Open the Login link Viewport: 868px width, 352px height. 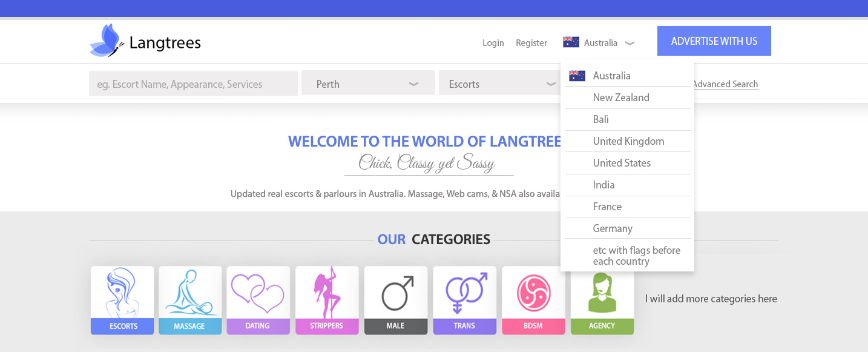tap(493, 43)
